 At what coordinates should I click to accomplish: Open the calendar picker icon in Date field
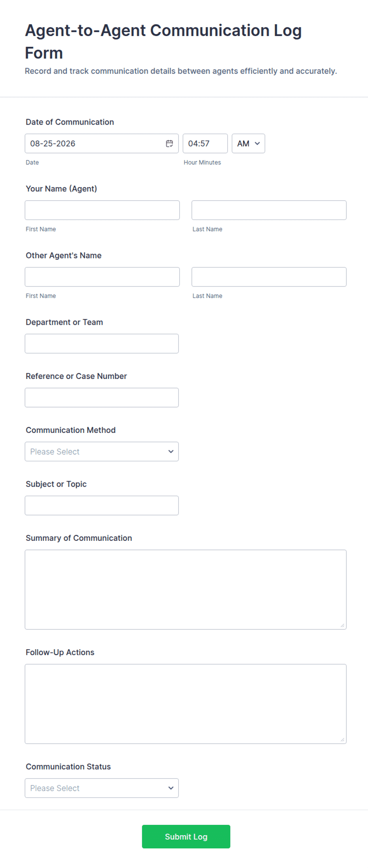tap(169, 144)
